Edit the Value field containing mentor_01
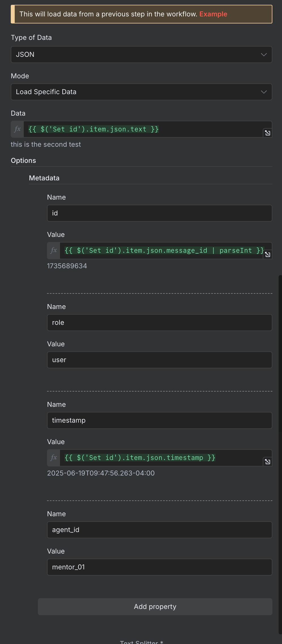Viewport: 282px width, 644px height. [160, 567]
